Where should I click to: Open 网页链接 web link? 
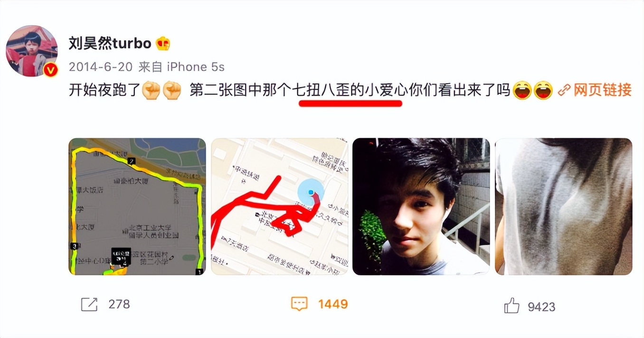coord(603,90)
